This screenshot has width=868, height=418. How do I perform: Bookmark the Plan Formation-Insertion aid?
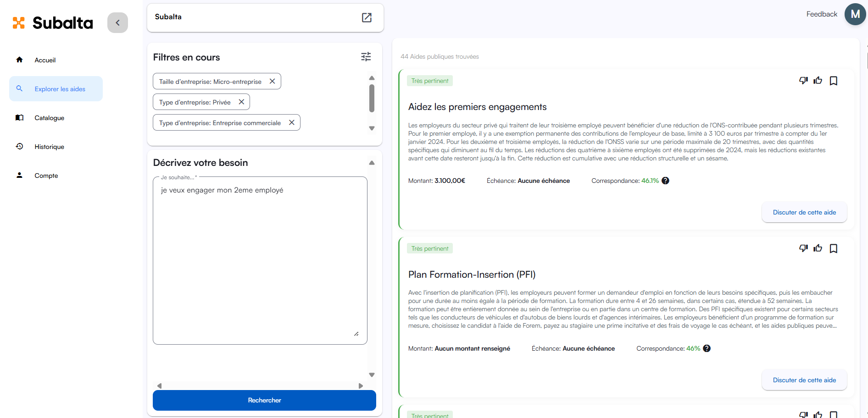[x=834, y=248]
